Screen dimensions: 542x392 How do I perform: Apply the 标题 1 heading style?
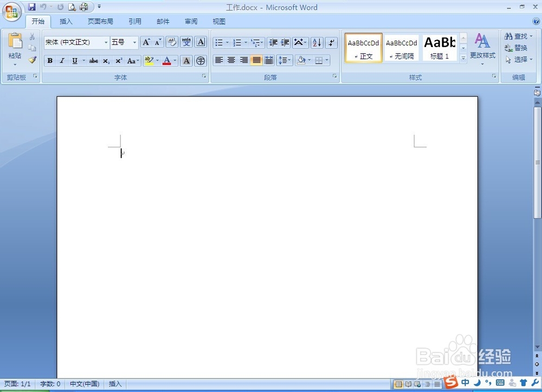point(440,48)
